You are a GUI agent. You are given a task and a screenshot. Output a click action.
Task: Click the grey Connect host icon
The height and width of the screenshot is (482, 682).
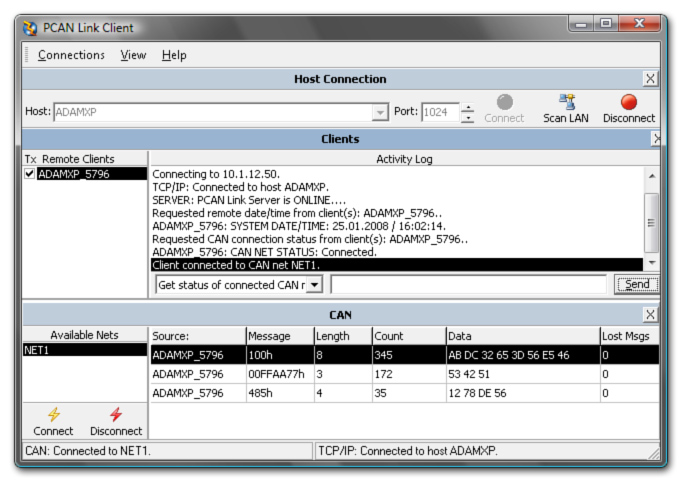coord(505,102)
